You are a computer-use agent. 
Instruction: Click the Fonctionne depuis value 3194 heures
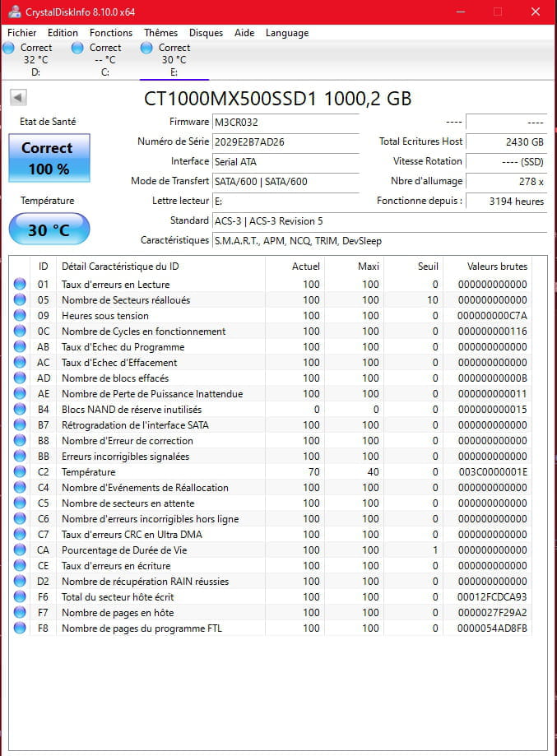(x=506, y=201)
